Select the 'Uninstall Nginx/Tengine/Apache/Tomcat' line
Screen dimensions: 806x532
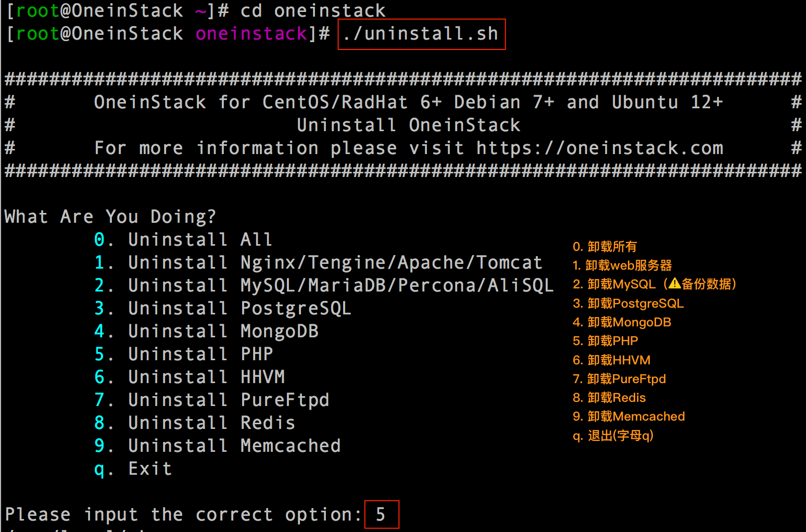(318, 263)
